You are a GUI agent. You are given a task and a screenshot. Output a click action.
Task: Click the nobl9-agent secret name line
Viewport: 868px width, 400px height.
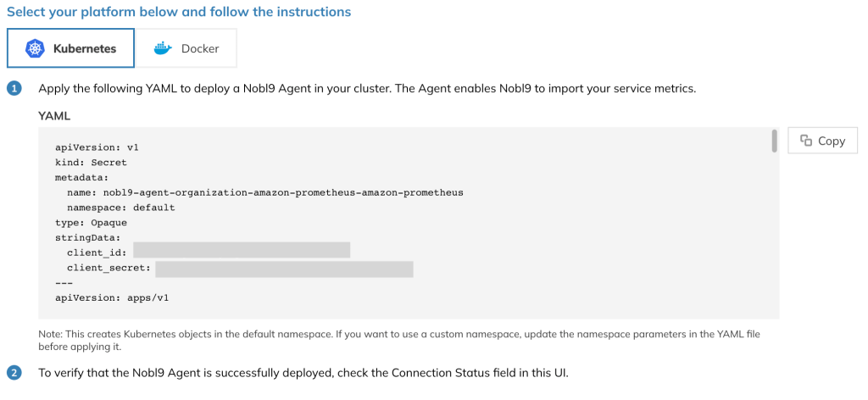click(265, 193)
